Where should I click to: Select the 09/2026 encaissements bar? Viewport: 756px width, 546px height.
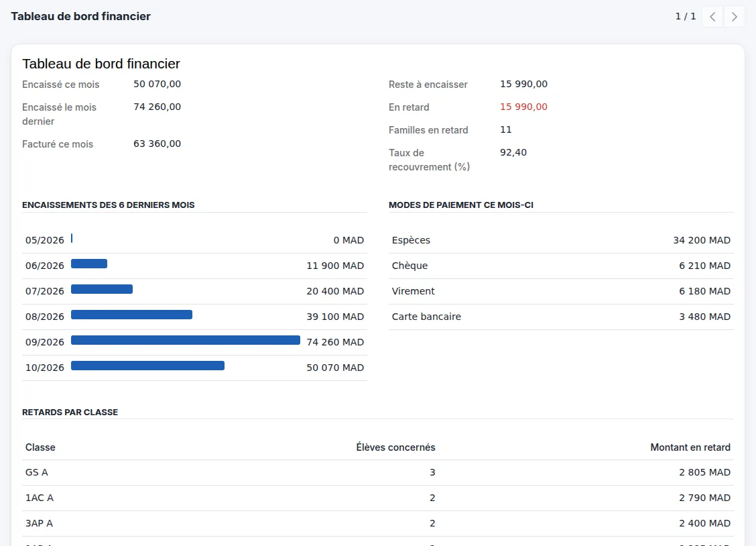(x=186, y=340)
